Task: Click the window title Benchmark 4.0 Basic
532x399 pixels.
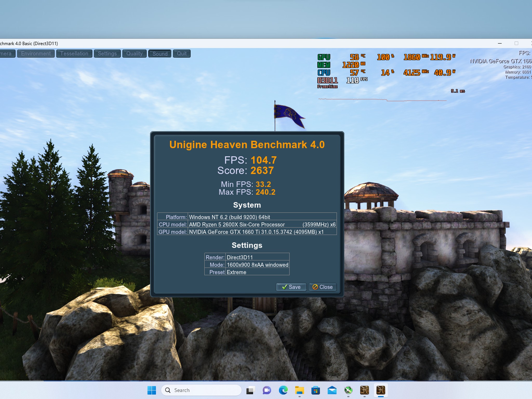Action: coord(29,43)
